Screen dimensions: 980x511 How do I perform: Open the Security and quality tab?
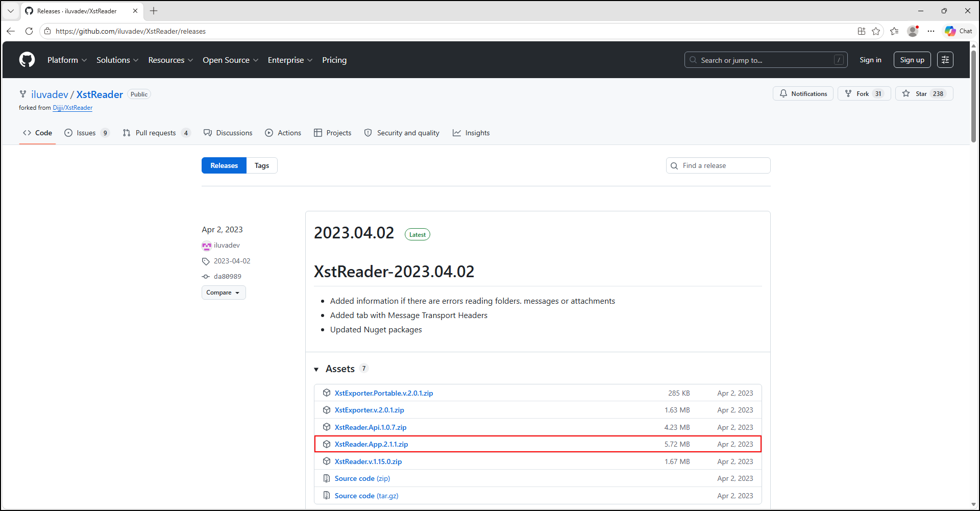[402, 133]
